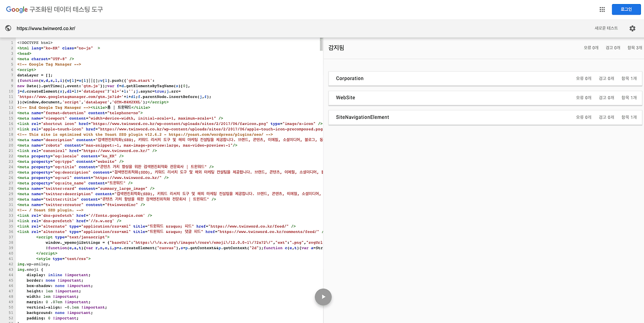This screenshot has height=323, width=644.
Task: Expand the SiteNavigationElement detected item
Action: point(363,117)
